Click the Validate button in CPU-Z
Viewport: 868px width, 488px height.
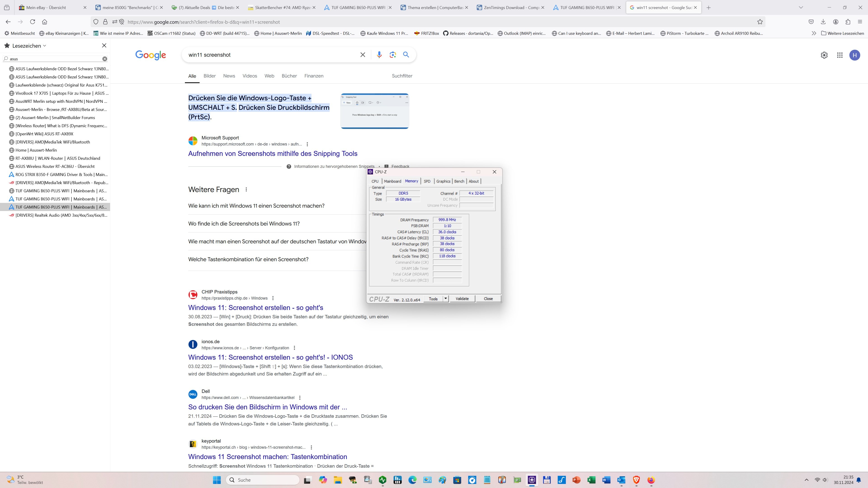tap(462, 299)
